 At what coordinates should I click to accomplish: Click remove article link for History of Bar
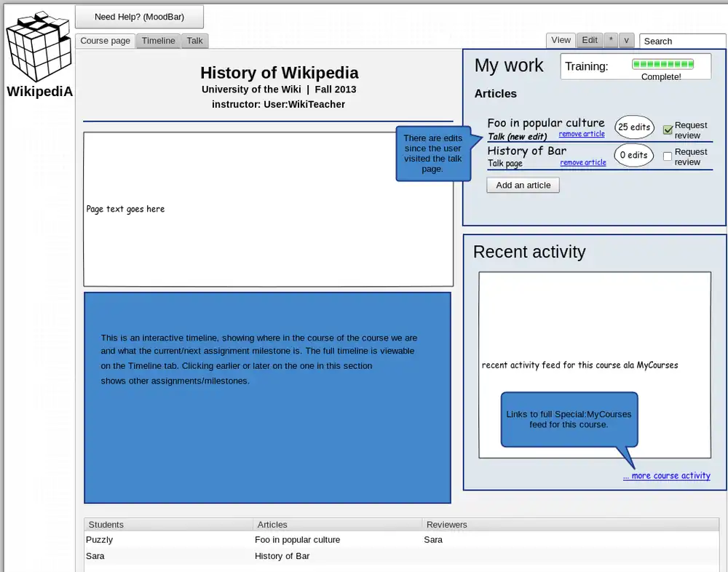tap(582, 162)
